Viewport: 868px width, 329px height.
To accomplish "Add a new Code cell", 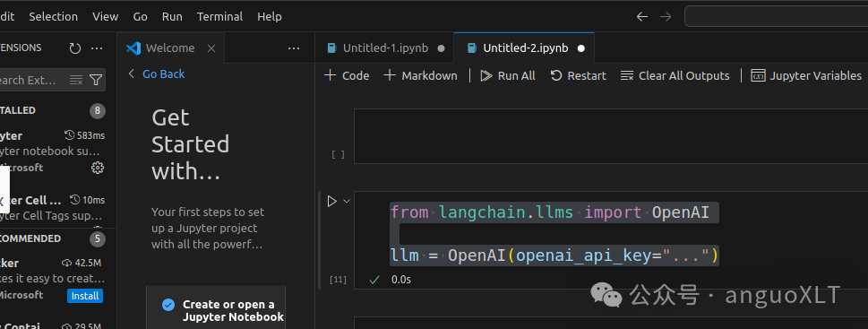I will click(347, 76).
